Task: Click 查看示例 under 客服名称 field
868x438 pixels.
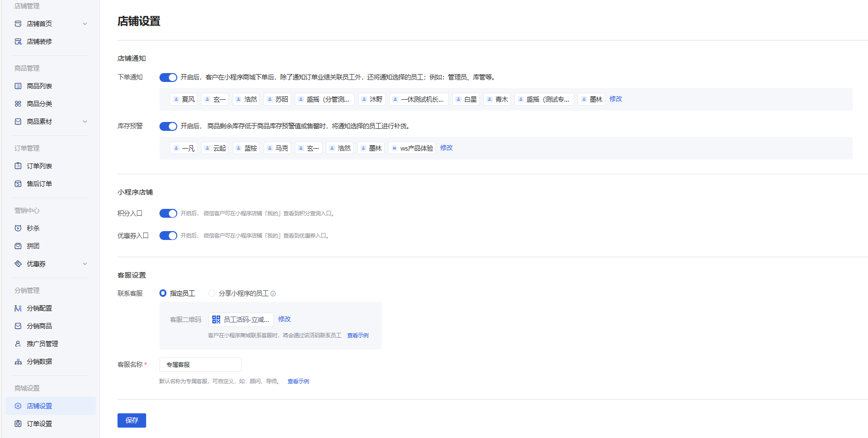Action: (x=298, y=381)
